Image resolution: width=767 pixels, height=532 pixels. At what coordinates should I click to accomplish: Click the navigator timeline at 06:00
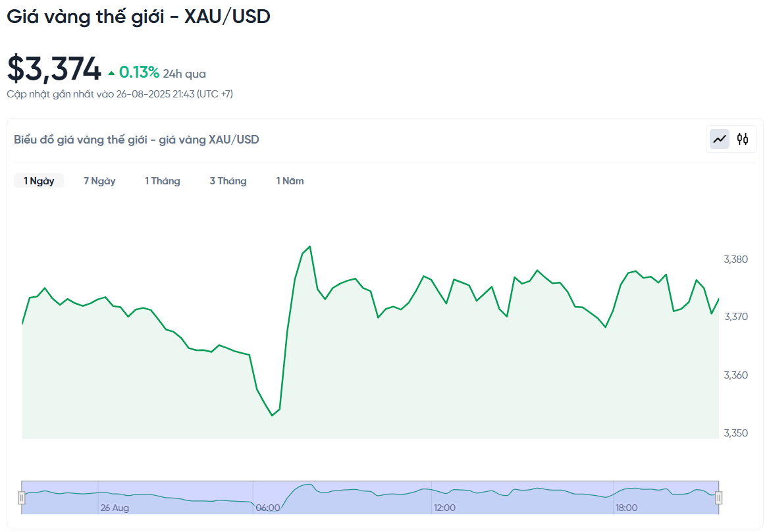point(268,508)
